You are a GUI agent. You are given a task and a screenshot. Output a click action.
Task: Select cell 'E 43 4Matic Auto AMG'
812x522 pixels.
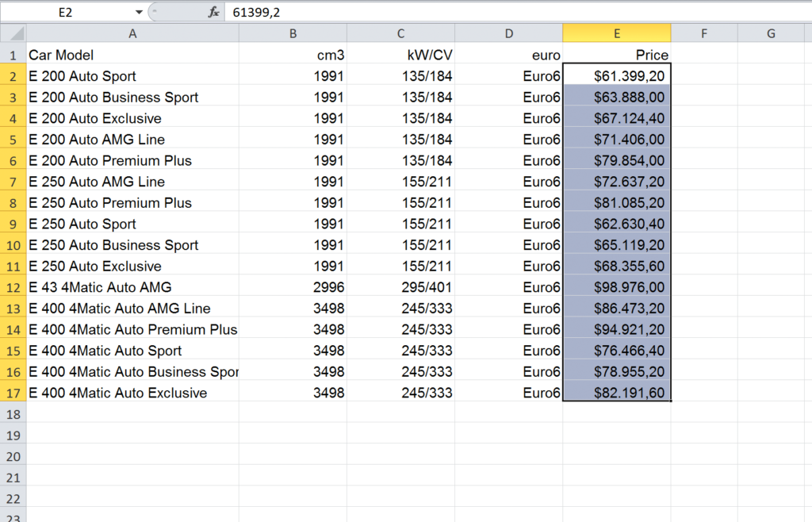click(132, 287)
